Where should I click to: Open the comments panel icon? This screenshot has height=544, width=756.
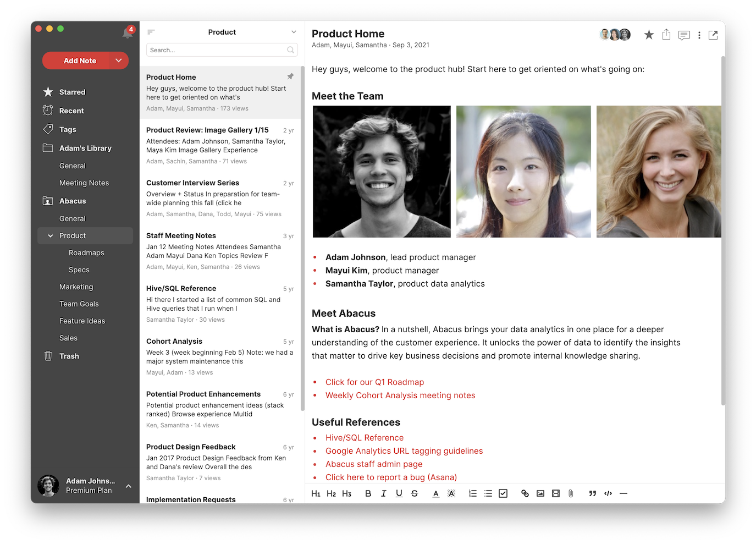[x=684, y=35]
